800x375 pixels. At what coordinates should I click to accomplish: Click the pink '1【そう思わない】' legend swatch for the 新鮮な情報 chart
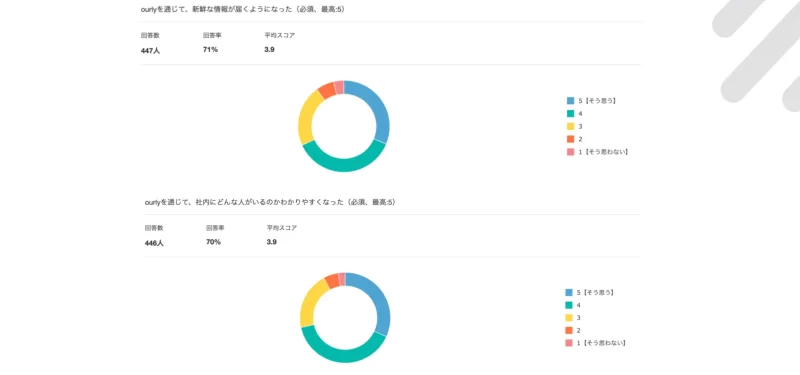click(x=570, y=152)
